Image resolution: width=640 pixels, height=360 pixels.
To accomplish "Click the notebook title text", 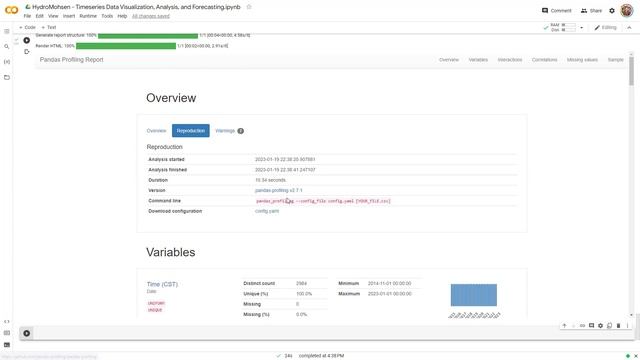I will (136, 7).
